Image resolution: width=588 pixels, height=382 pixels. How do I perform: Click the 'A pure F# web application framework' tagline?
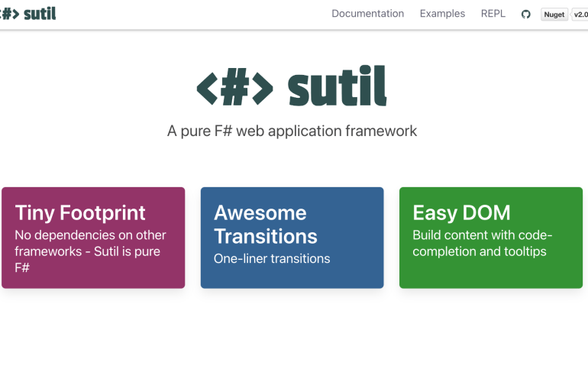click(x=292, y=131)
